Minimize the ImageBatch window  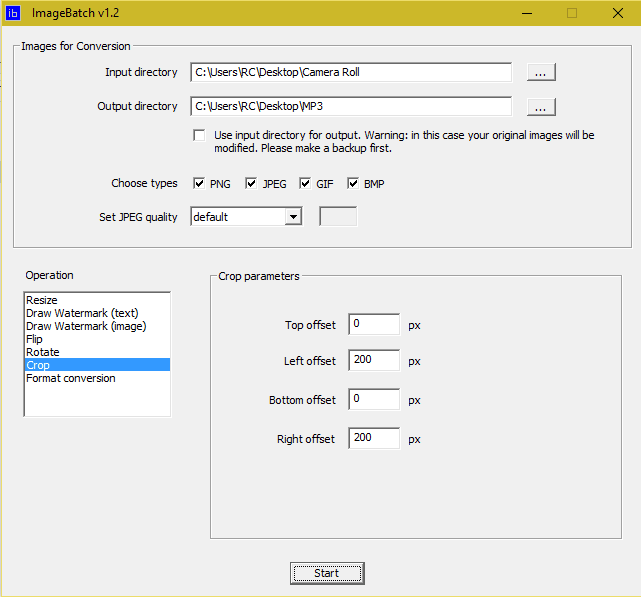click(527, 13)
